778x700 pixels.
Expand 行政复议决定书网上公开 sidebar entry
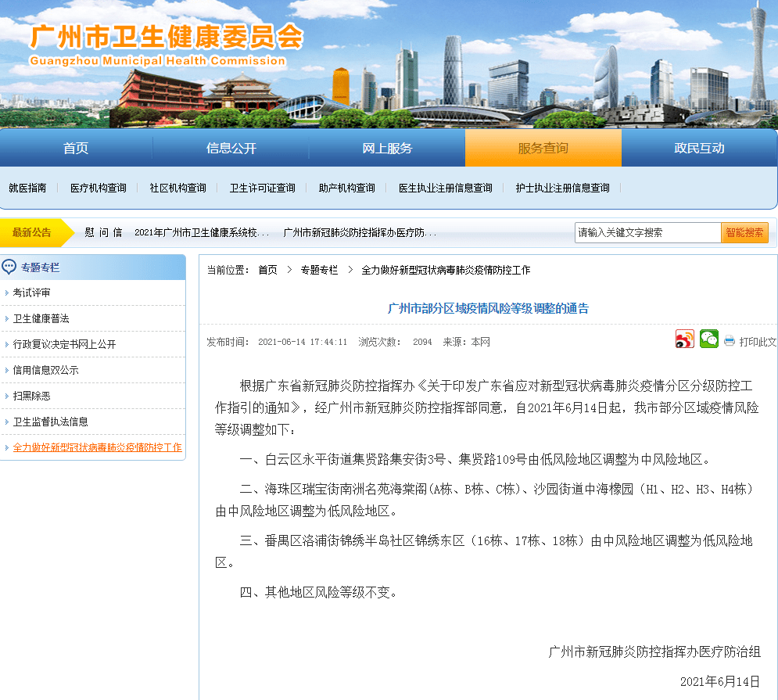[64, 344]
